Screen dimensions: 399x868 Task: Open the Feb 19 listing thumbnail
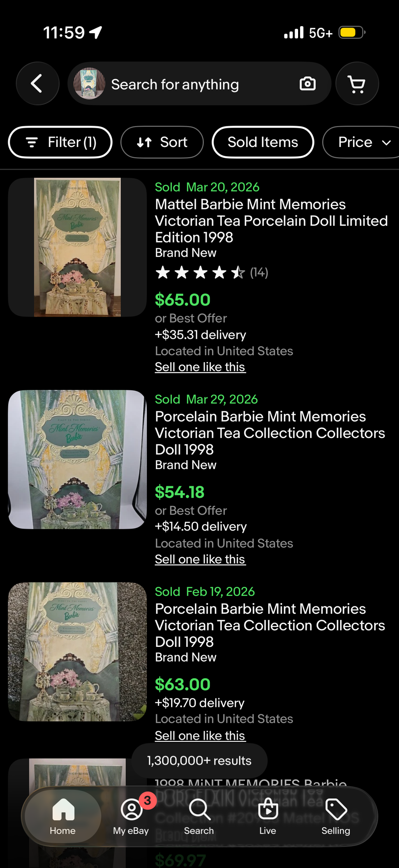pos(78,652)
